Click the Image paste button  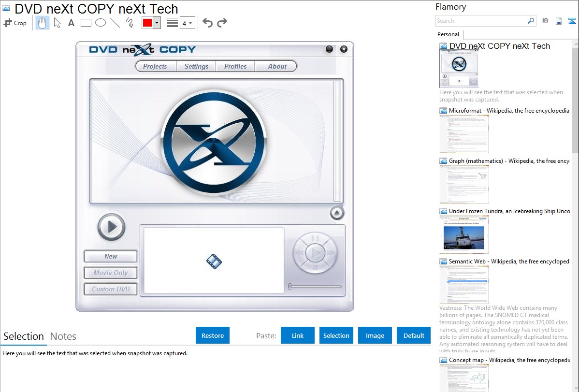[375, 335]
